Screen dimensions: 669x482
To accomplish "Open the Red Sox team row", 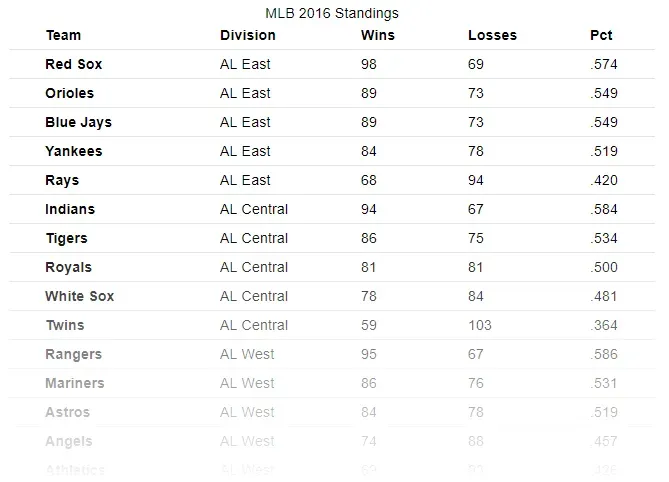I will [73, 64].
